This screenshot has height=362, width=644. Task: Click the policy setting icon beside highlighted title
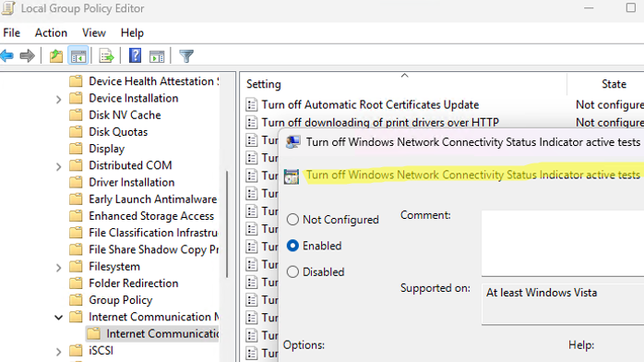point(292,176)
